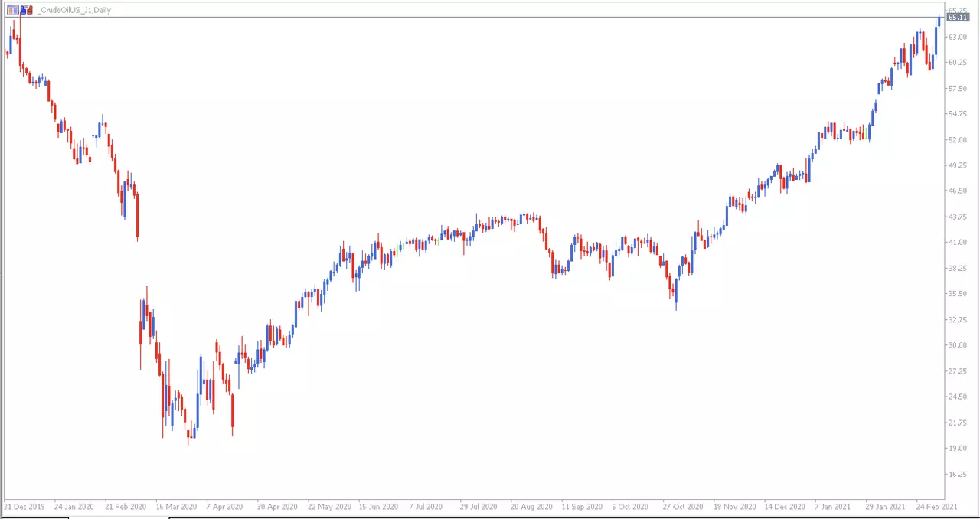Click the 57.50 price scale label
Screen dimensions: 980x519
[x=956, y=89]
